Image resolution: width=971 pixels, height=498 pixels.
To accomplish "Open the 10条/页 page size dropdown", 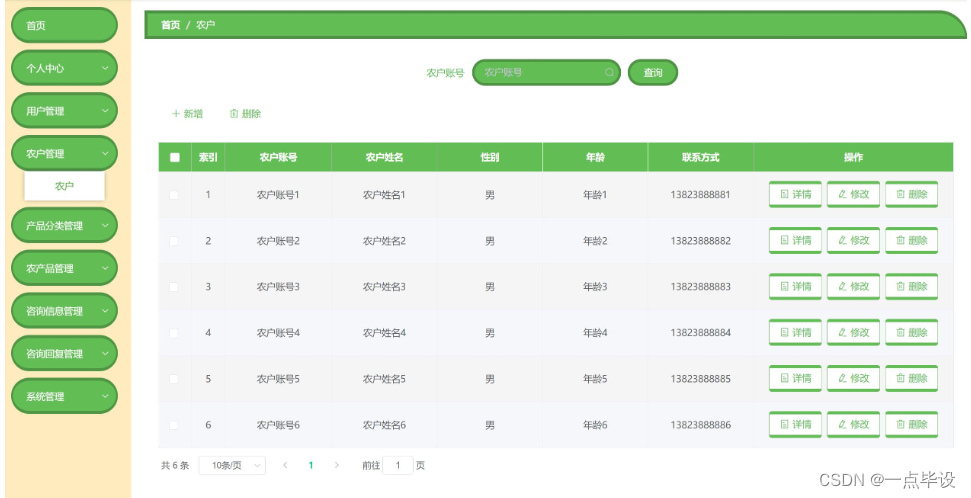I will [x=232, y=465].
